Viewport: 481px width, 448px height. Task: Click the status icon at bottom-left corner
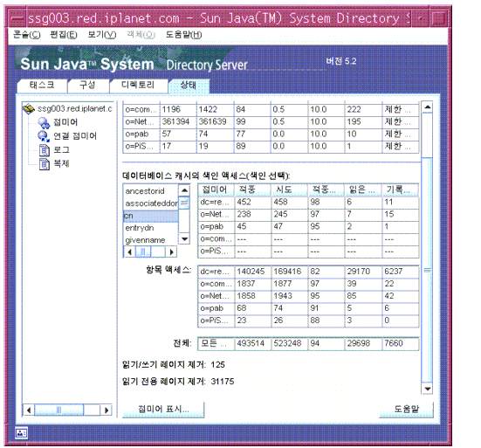(x=22, y=433)
